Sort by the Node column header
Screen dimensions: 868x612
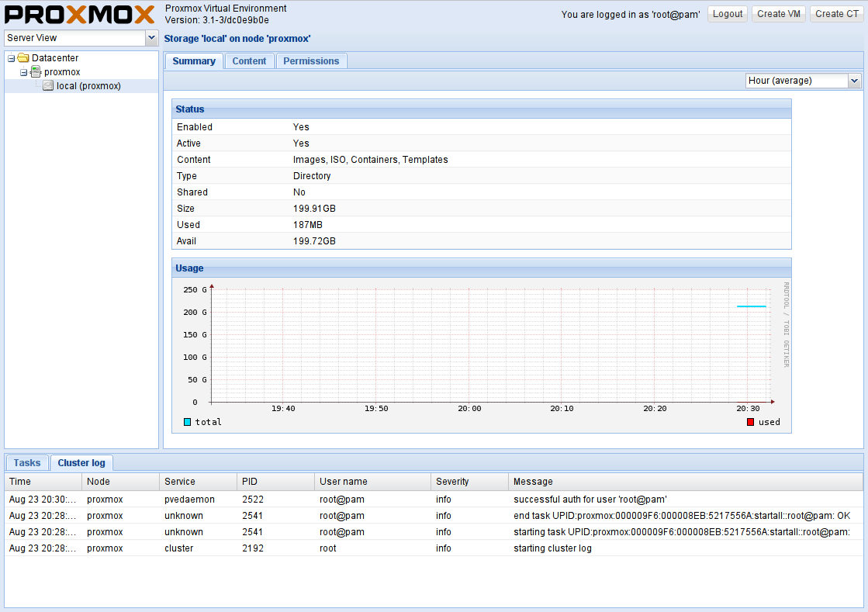121,482
